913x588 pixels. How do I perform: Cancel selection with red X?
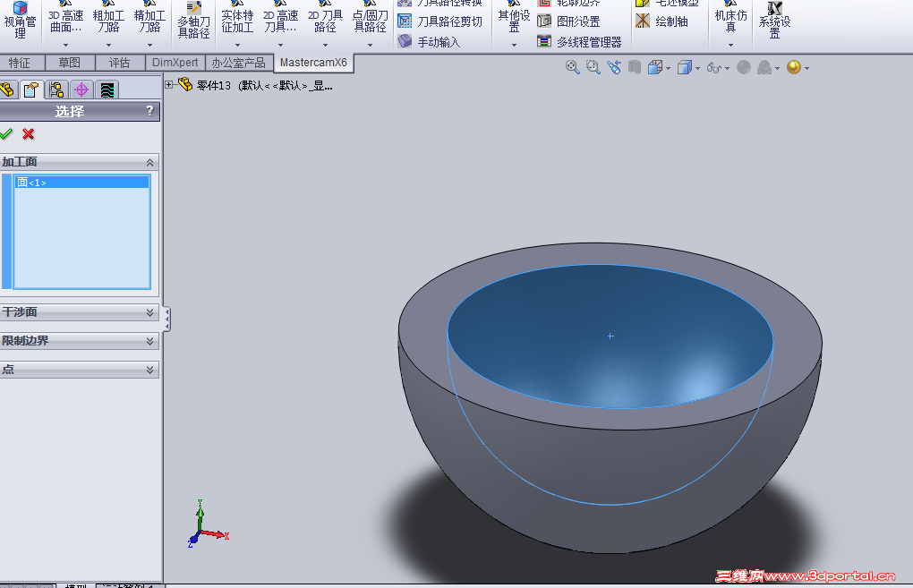(28, 134)
